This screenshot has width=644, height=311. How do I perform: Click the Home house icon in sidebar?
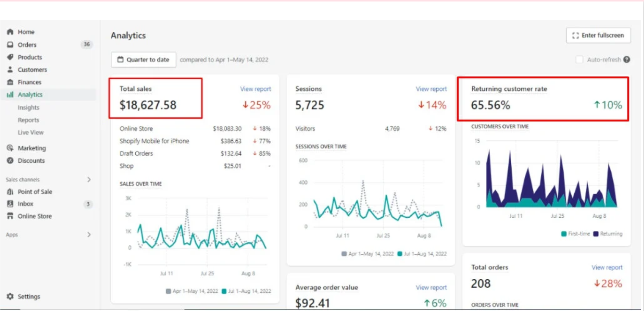10,32
